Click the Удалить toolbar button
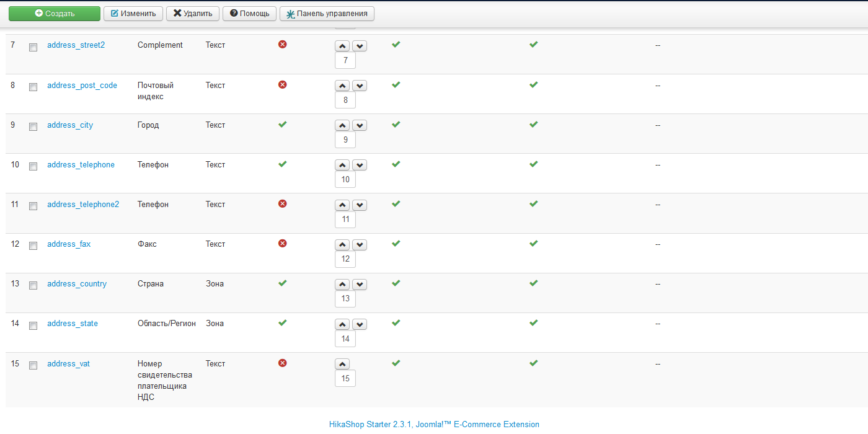The image size is (868, 434). 193,14
